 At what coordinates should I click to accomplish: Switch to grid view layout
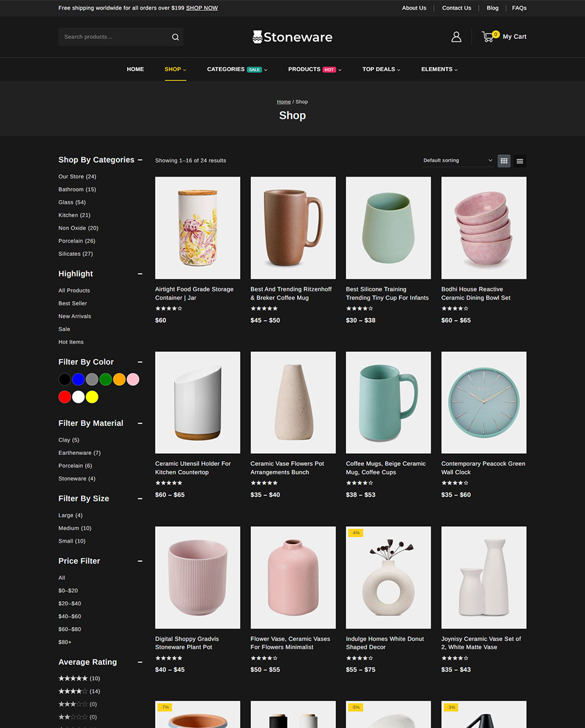[504, 161]
